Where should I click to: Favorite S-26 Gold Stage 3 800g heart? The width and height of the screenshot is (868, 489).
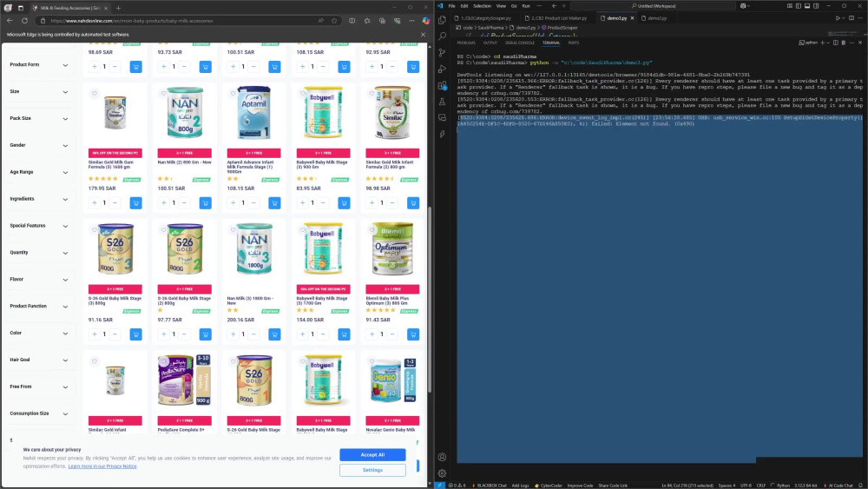[95, 230]
